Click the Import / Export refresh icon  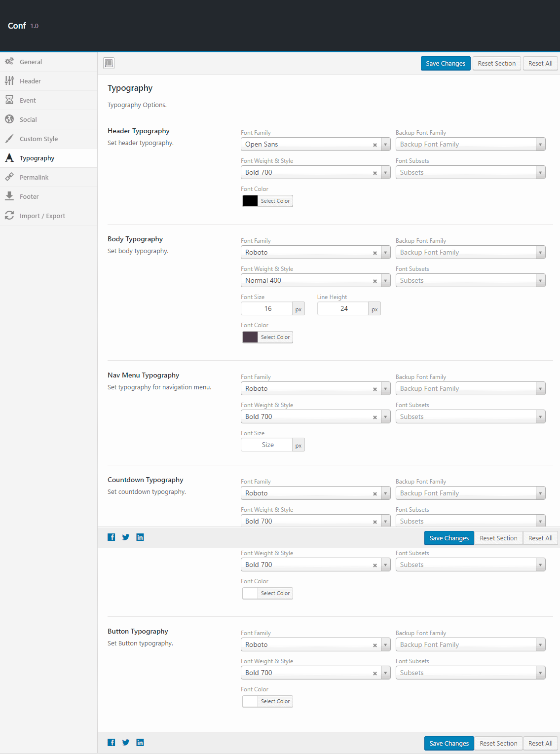coord(9,216)
